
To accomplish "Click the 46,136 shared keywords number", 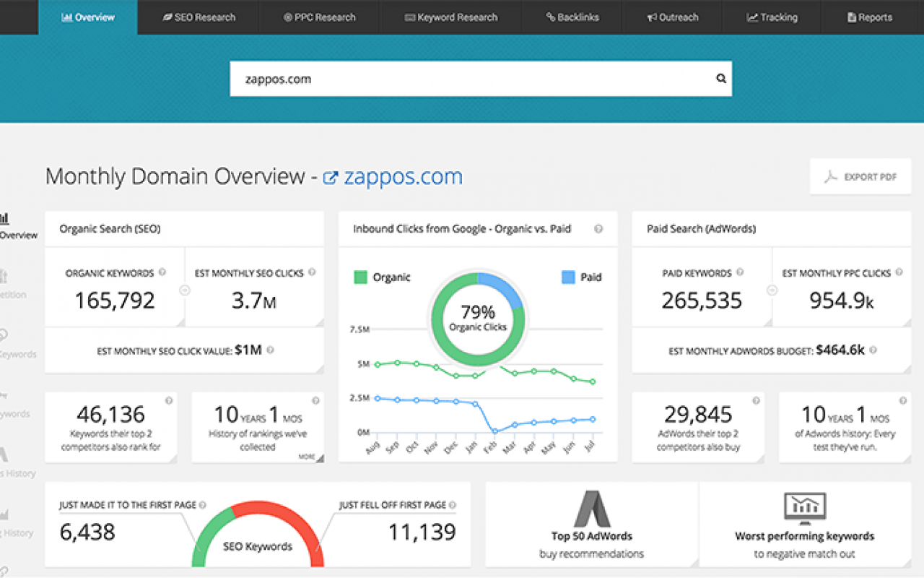I will [x=110, y=414].
